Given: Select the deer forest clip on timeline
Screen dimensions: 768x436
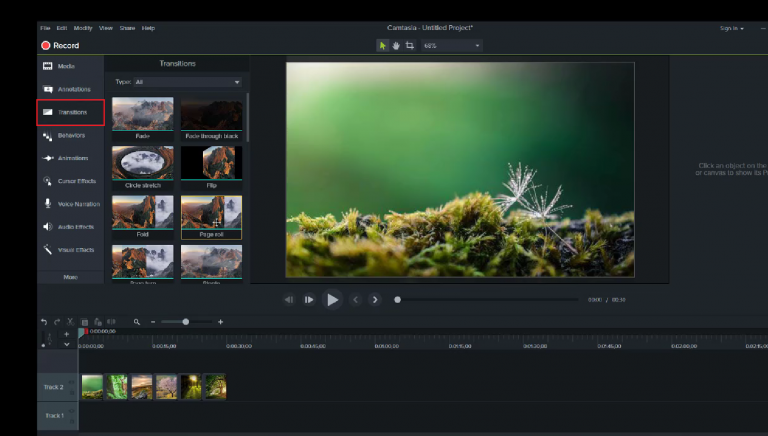Looking at the screenshot, I should pos(117,387).
